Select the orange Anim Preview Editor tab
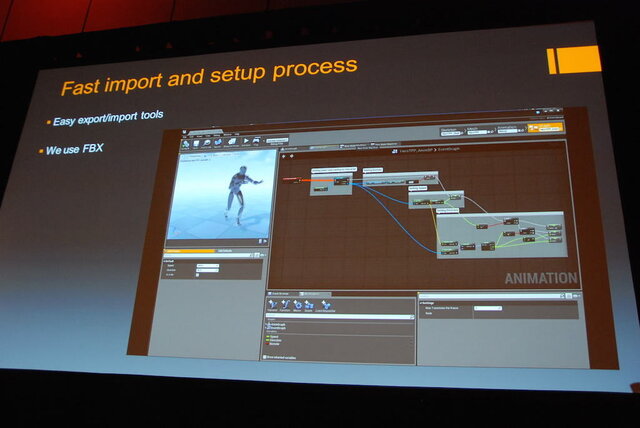 click(x=189, y=251)
